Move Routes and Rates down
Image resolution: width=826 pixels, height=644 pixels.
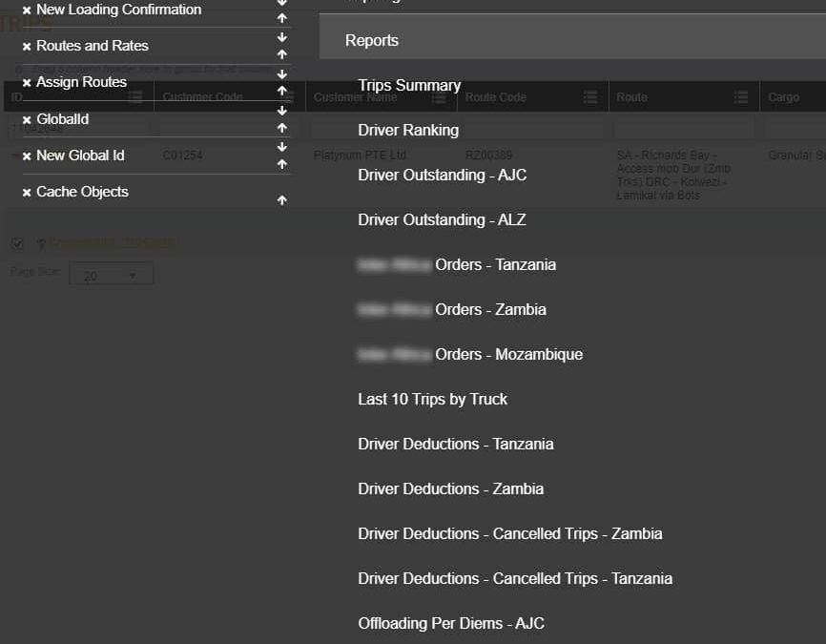coord(282,37)
